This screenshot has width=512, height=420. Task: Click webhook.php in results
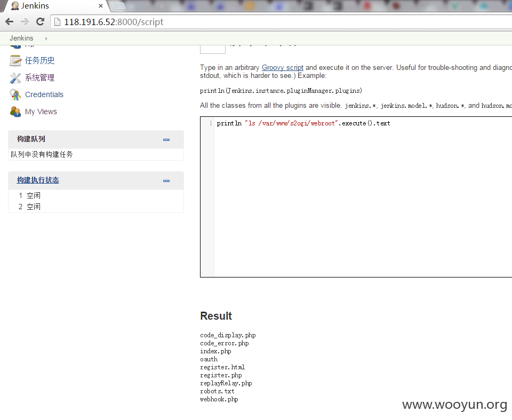point(219,399)
